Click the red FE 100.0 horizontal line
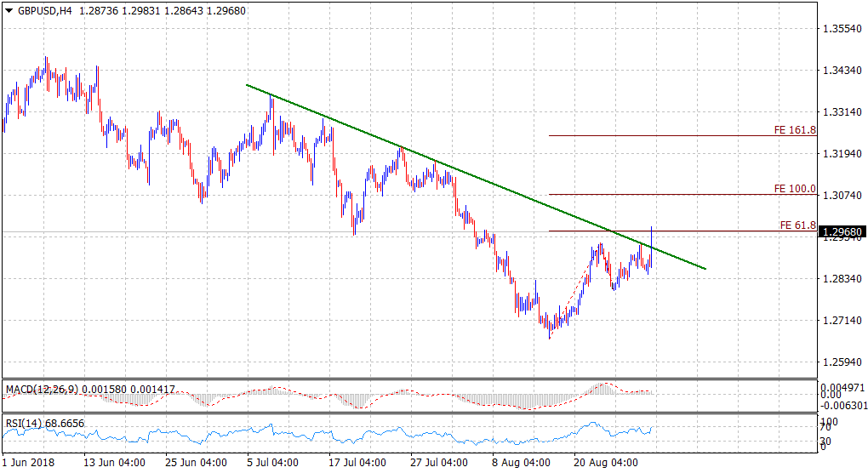 [x=664, y=195]
